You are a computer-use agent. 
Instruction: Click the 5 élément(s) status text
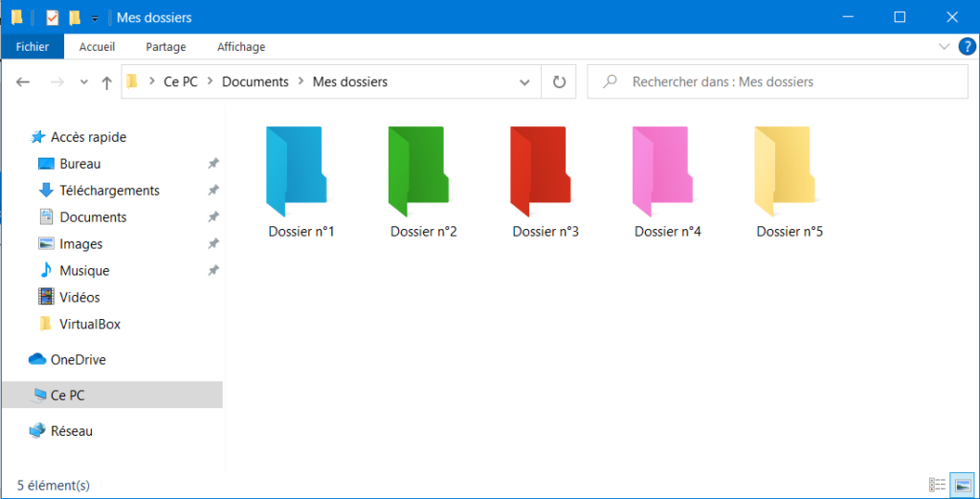click(x=54, y=486)
